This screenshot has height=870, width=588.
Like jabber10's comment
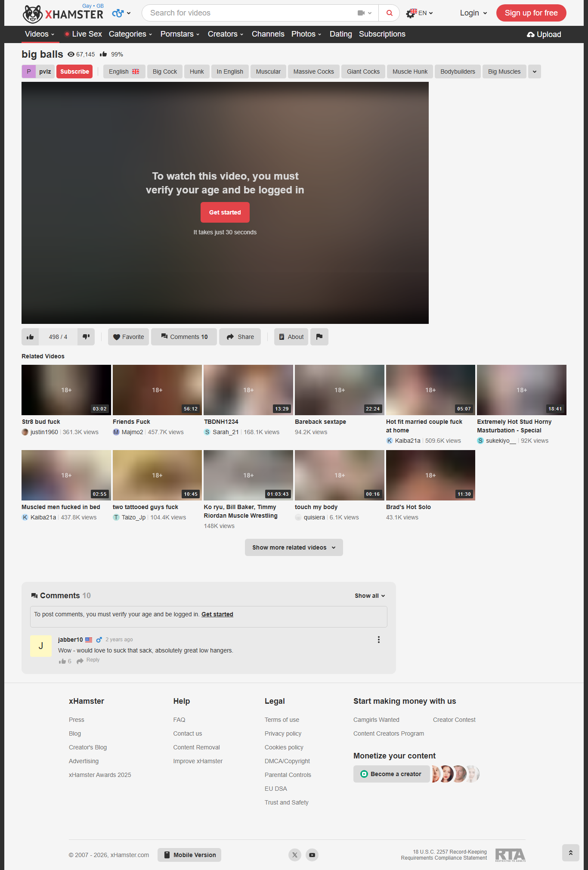[63, 661]
